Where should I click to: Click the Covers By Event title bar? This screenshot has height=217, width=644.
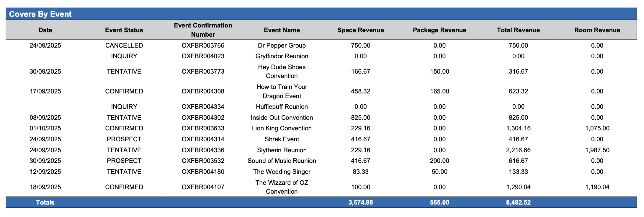coord(40,14)
